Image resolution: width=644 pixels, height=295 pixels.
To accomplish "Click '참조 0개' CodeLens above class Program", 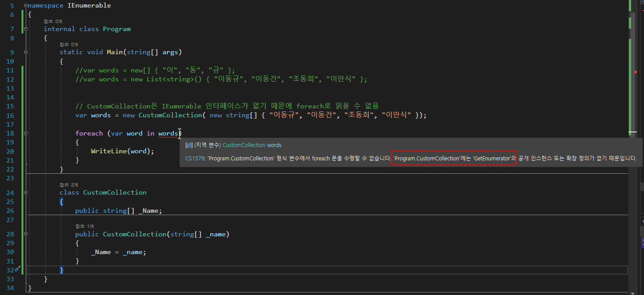I will click(x=52, y=21).
